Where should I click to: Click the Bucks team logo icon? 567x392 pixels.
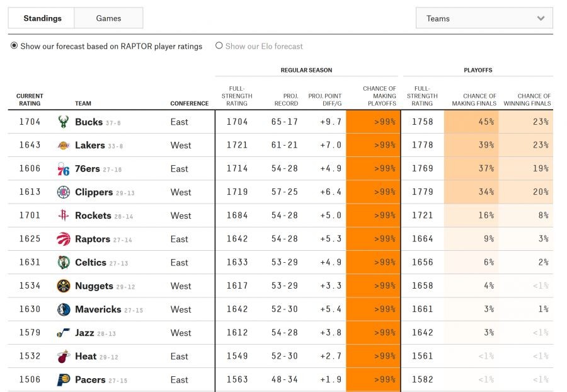click(x=63, y=122)
